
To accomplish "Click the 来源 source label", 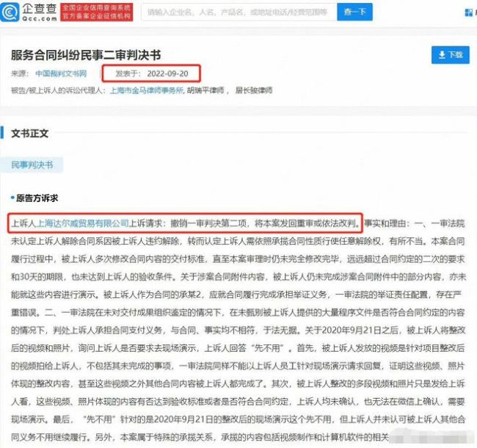I will pyautogui.click(x=19, y=74).
